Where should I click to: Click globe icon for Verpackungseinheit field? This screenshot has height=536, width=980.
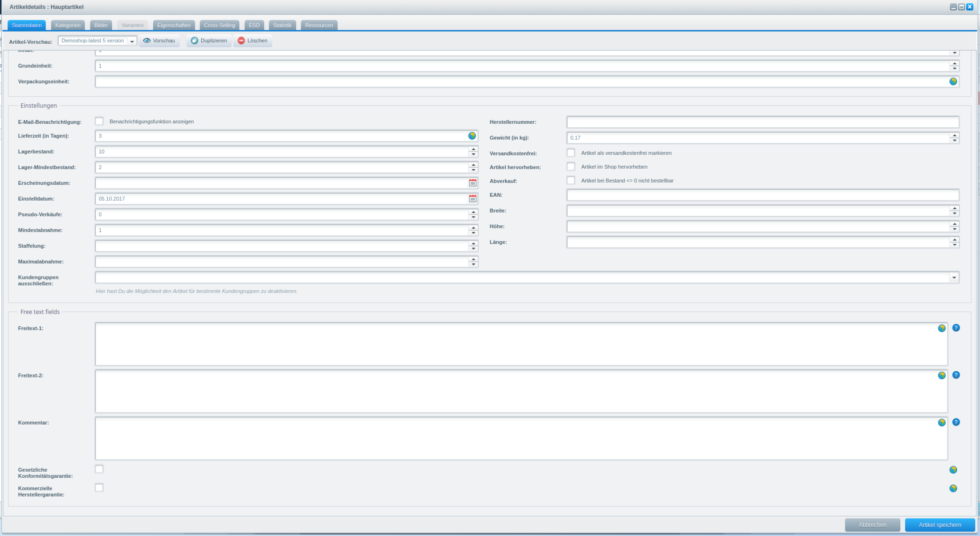(x=953, y=81)
